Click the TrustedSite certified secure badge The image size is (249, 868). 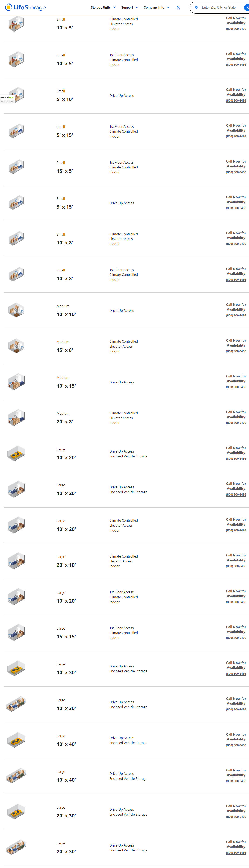7,99
